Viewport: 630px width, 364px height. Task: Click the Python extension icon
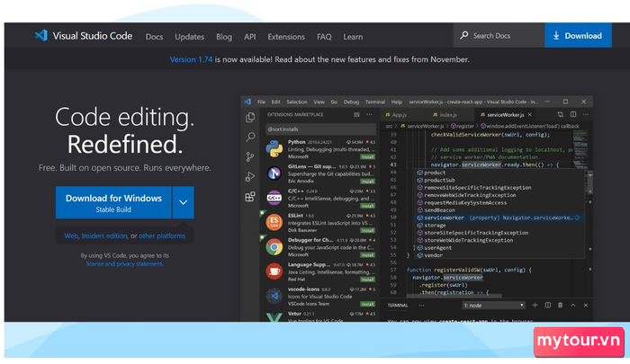pyautogui.click(x=274, y=148)
